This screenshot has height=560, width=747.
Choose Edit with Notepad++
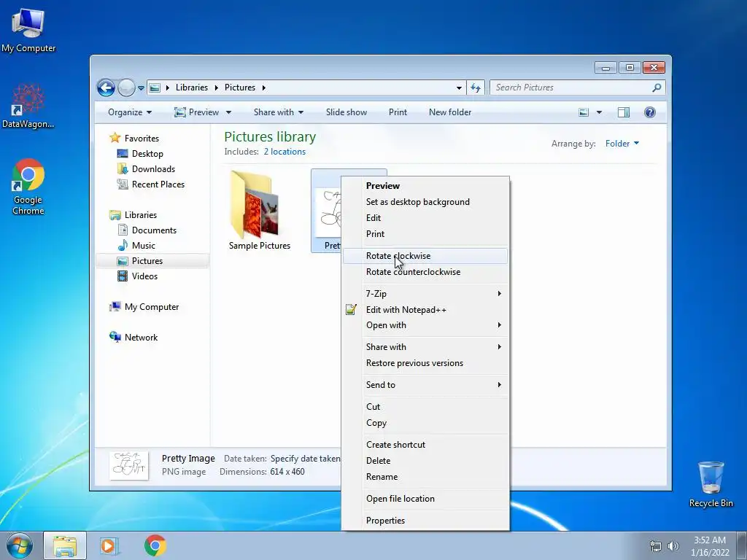pyautogui.click(x=425, y=310)
